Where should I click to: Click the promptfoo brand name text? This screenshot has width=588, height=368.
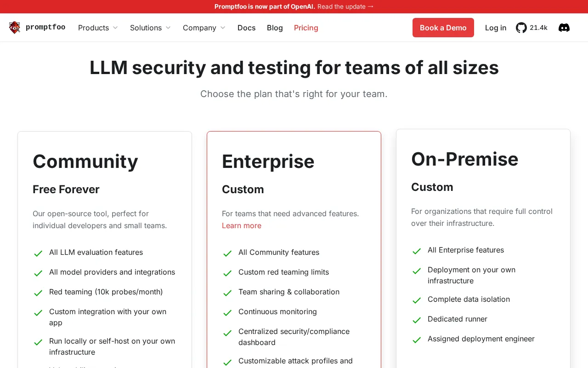coord(45,27)
